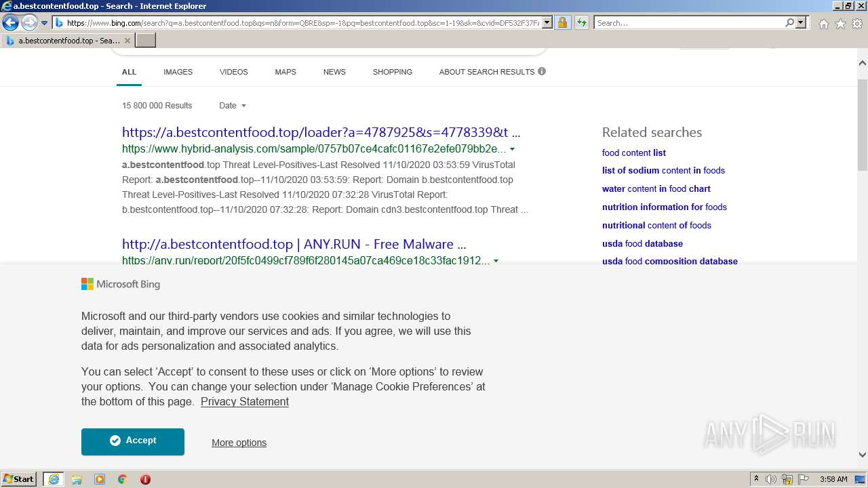Click the browser Back arrow button
Screen dimensions: 868x488
10,23
